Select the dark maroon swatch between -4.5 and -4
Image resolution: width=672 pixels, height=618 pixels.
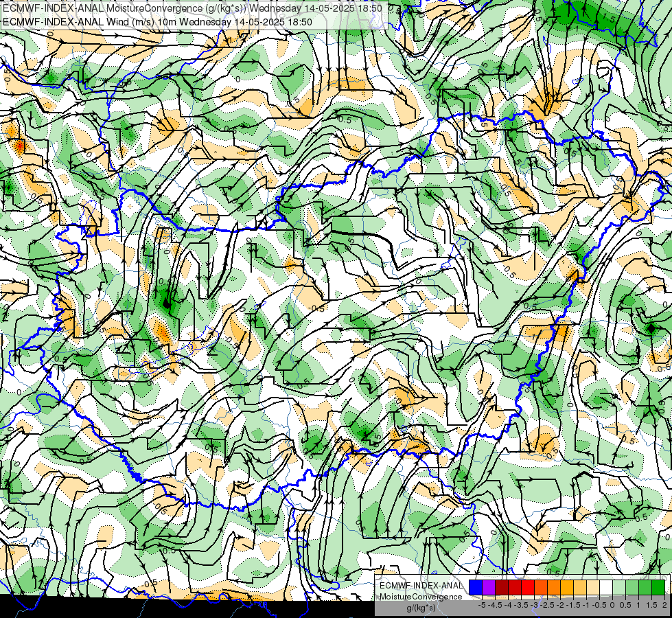502,587
